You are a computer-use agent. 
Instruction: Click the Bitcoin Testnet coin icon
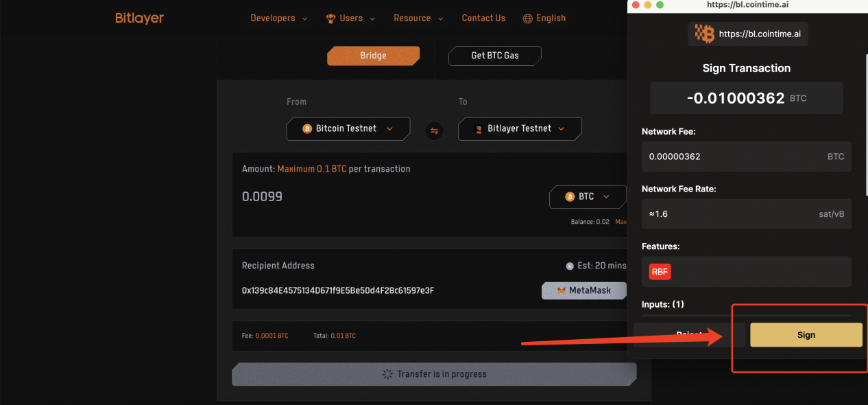tap(308, 128)
